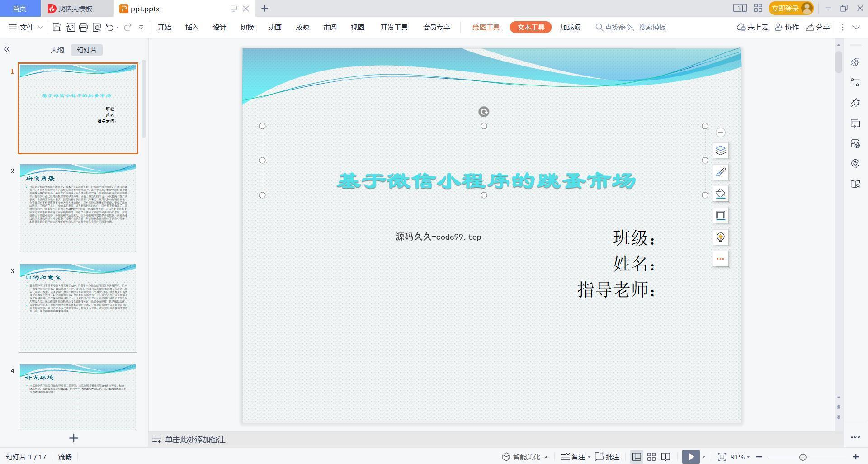The height and width of the screenshot is (464, 868).
Task: Click the shape fill bucket icon
Action: point(721,194)
